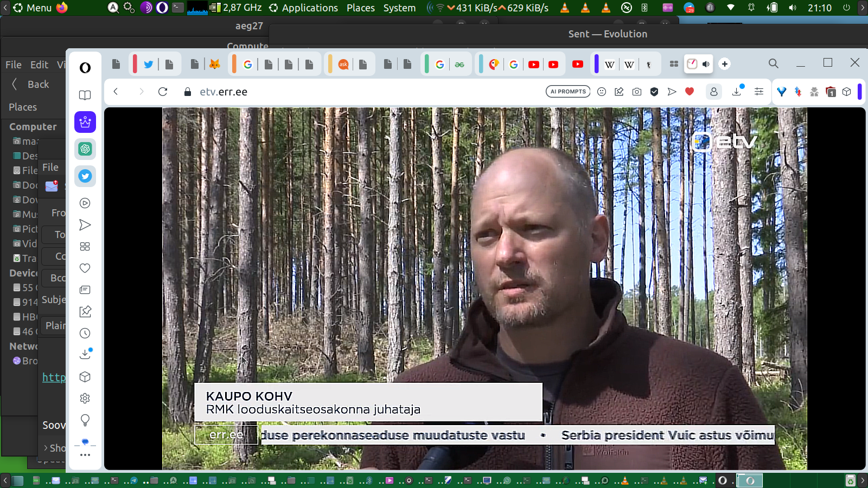Go forward in Opera browser
868x488 pixels.
[x=141, y=92]
